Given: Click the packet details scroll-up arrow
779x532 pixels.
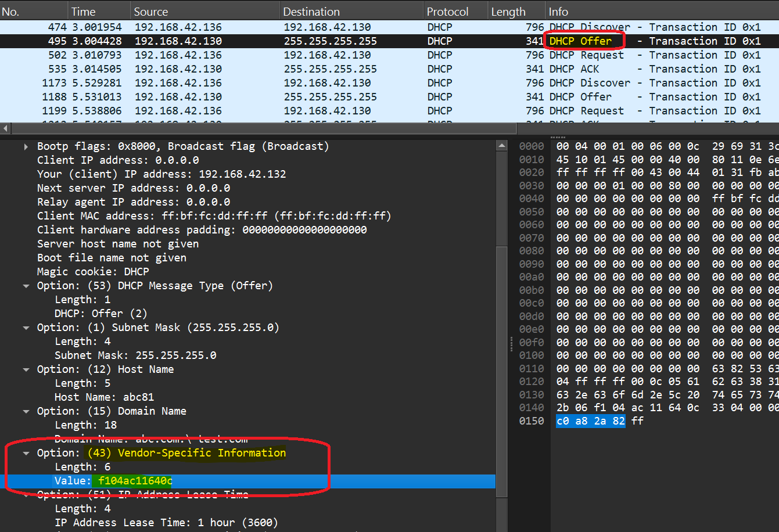Looking at the screenshot, I should (x=502, y=145).
